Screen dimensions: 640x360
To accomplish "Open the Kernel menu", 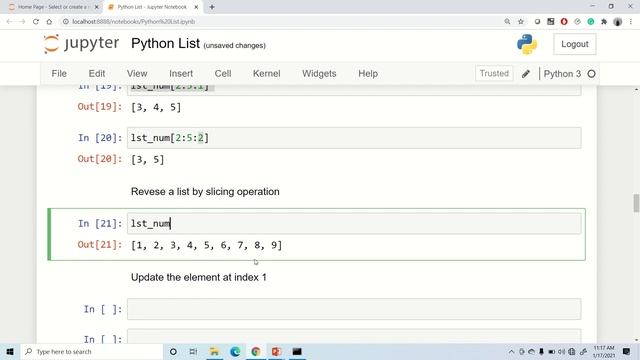I will coord(267,74).
